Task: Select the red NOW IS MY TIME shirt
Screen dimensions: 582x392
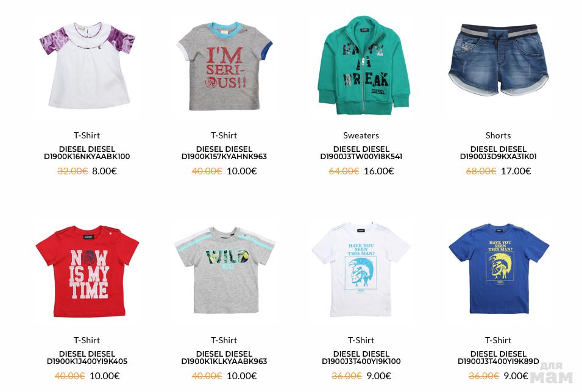Action: [x=87, y=271]
